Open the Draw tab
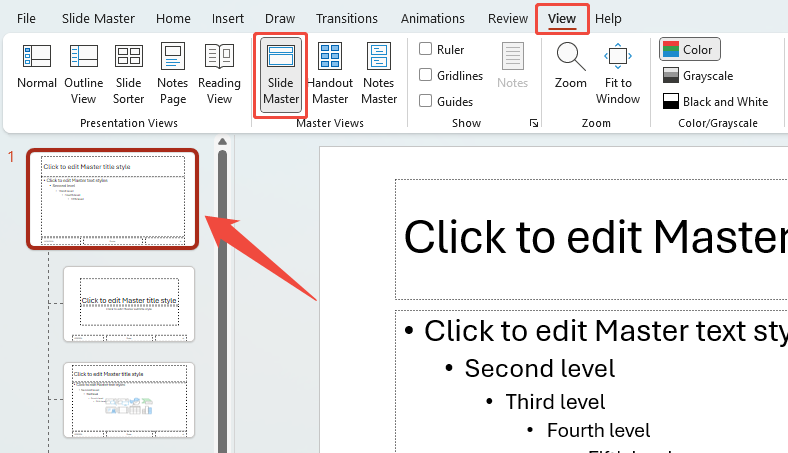The image size is (788, 453). click(280, 19)
